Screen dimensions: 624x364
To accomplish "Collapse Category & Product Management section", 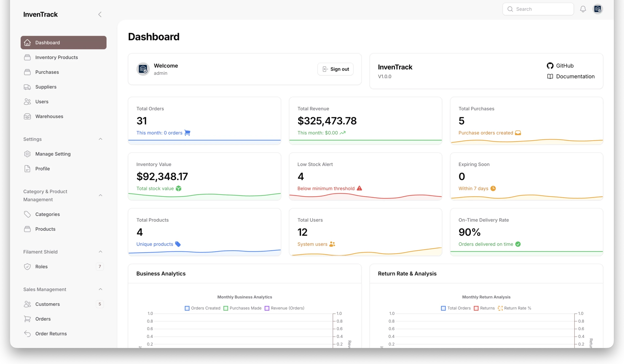I will coord(100,195).
